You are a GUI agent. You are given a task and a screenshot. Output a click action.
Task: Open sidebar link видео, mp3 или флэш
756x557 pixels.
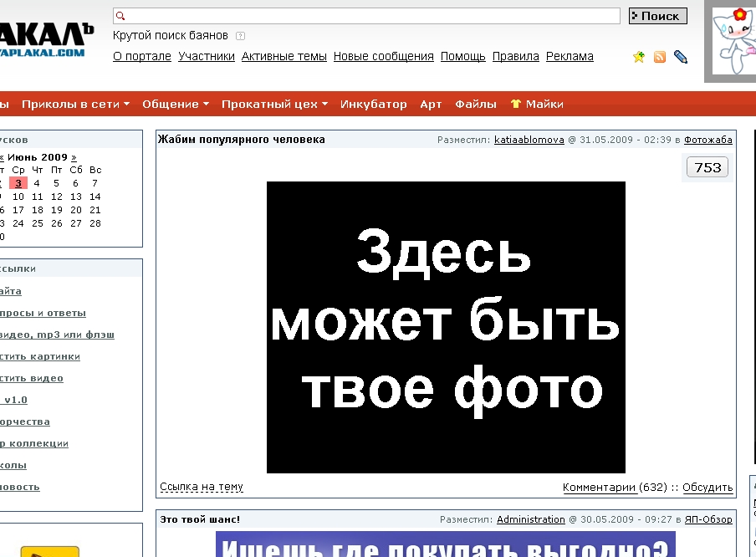coord(57,335)
